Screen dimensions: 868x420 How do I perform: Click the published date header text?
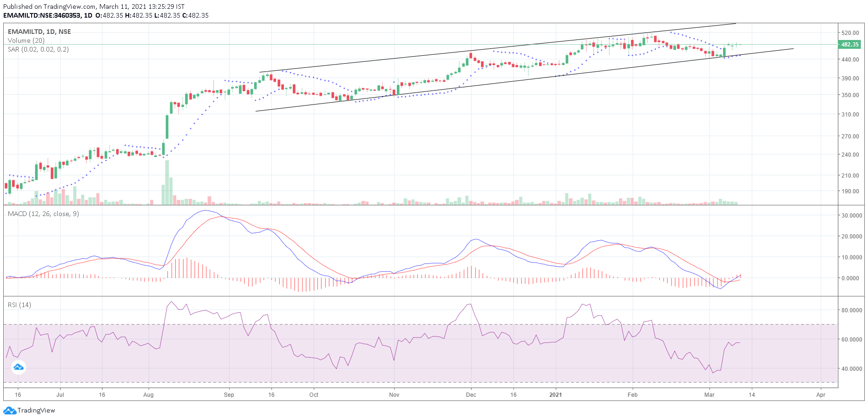[94, 7]
